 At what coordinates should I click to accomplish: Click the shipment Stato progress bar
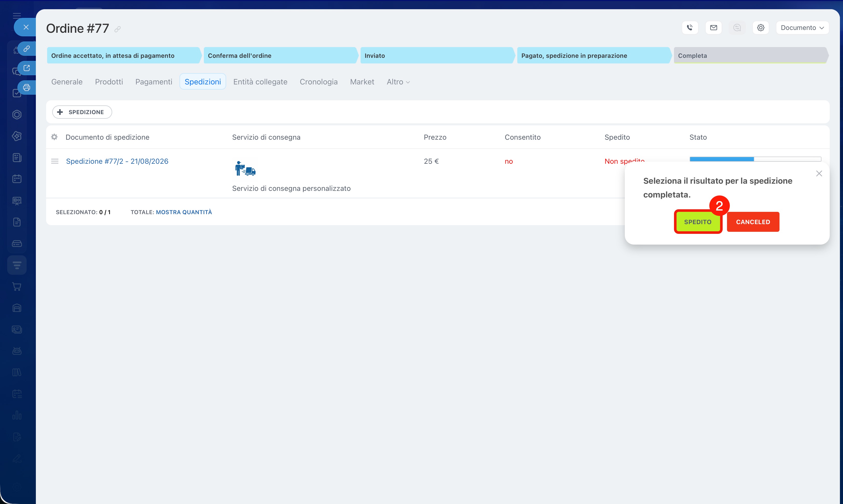coord(755,159)
